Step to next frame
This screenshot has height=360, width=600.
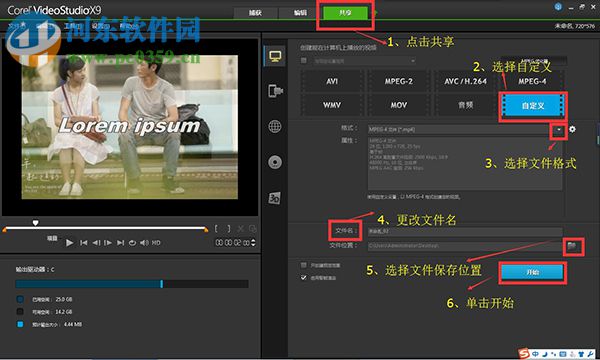click(x=108, y=243)
